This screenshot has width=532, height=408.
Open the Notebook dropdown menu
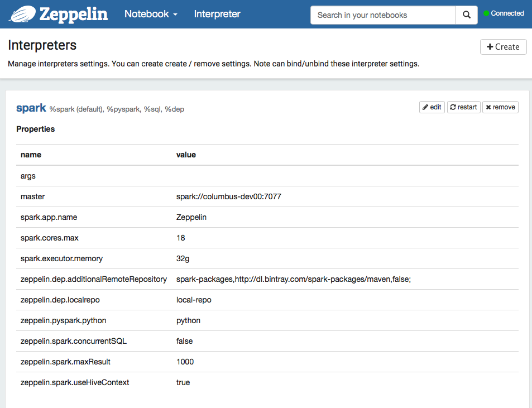pos(151,14)
